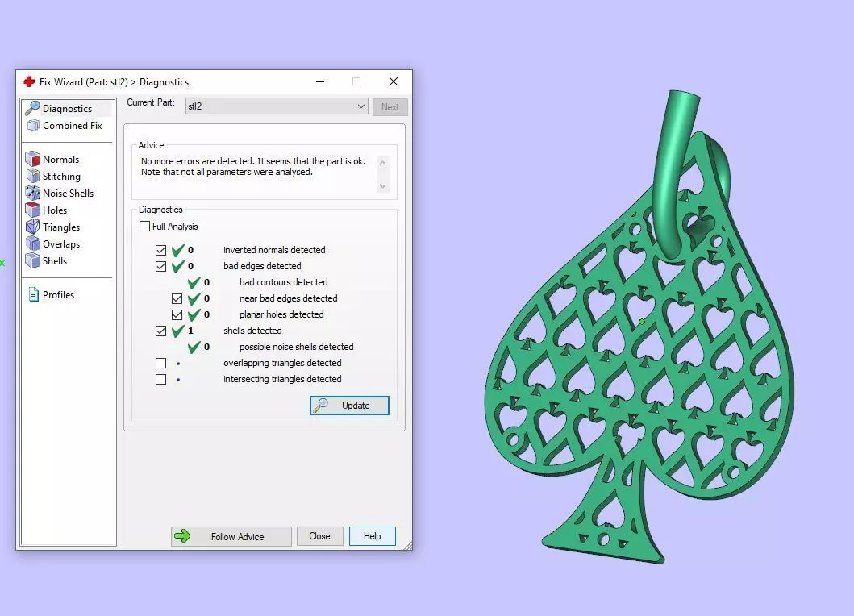Image resolution: width=854 pixels, height=616 pixels.
Task: Click the red cross Fix Wizard icon
Action: (x=29, y=81)
